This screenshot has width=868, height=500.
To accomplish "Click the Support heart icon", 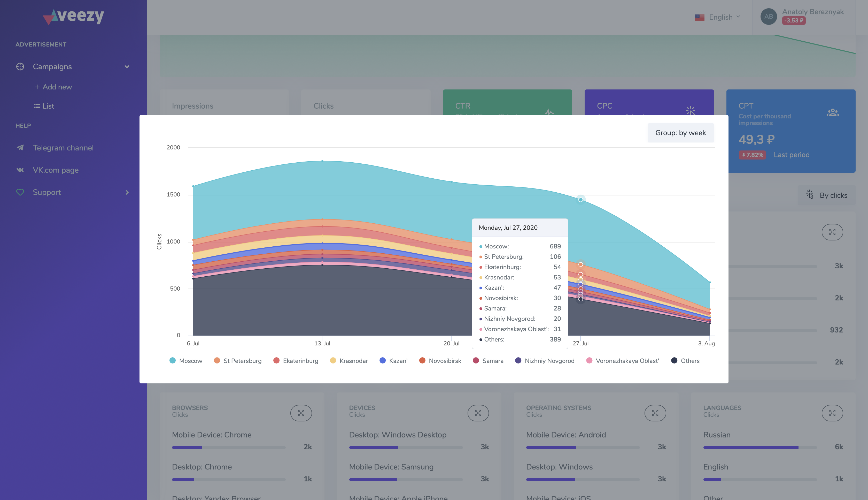I will (x=20, y=192).
